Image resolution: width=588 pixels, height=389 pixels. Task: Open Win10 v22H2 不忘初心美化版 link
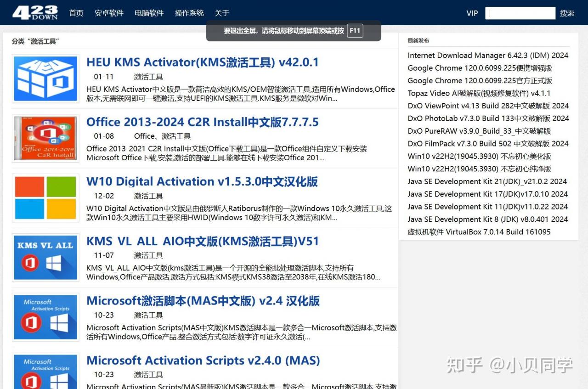click(x=479, y=156)
